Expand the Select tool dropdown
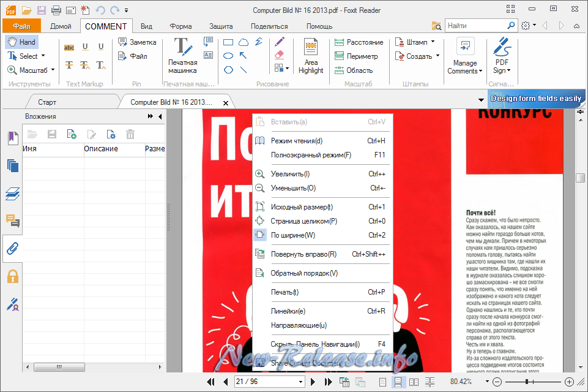588x392 pixels. pyautogui.click(x=43, y=56)
